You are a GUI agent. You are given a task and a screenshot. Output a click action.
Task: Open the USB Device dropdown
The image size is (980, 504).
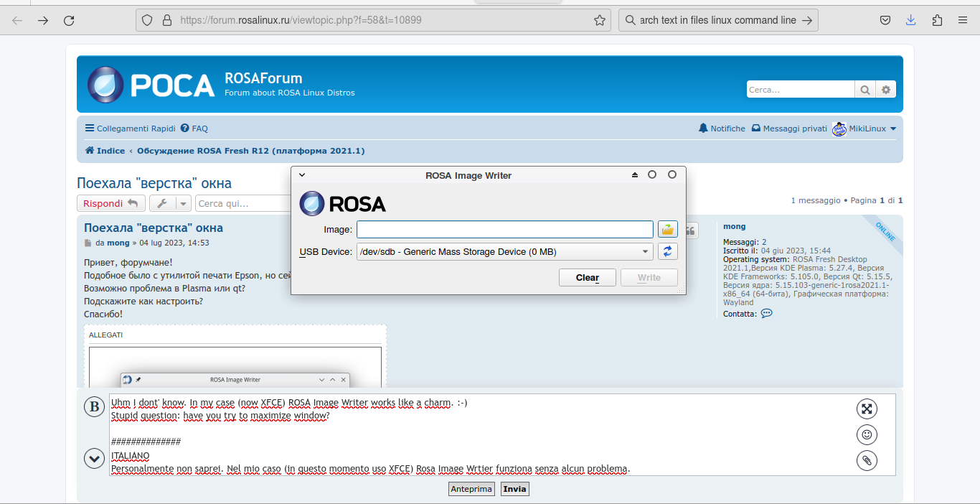[x=504, y=251]
